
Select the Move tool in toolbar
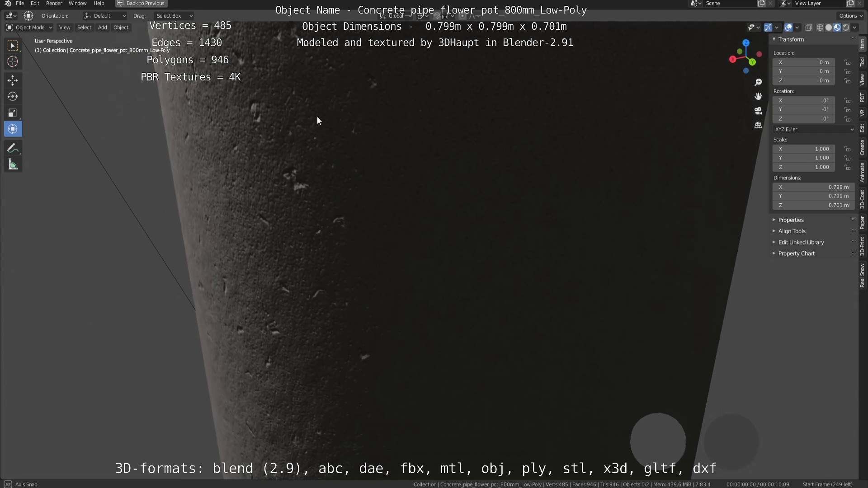(13, 80)
